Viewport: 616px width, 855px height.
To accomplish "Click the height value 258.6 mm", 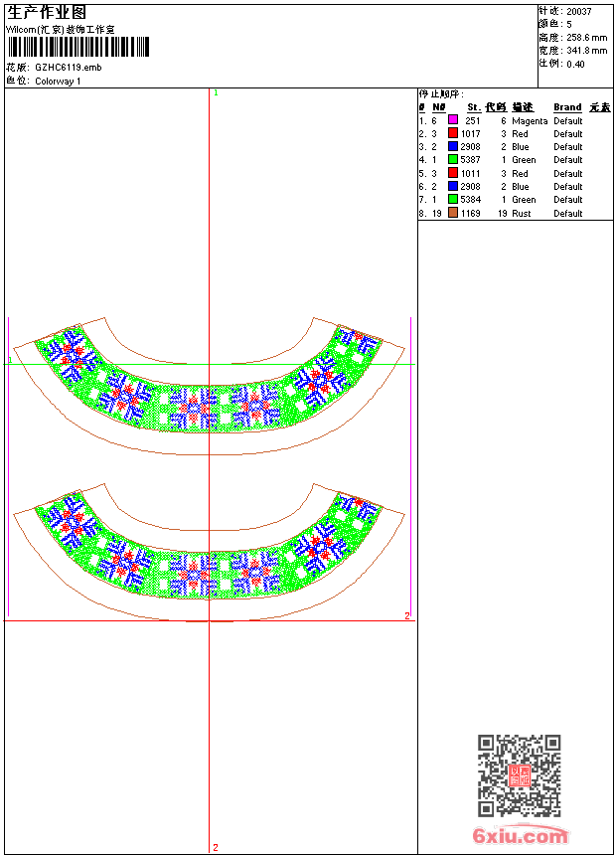I will click(586, 38).
